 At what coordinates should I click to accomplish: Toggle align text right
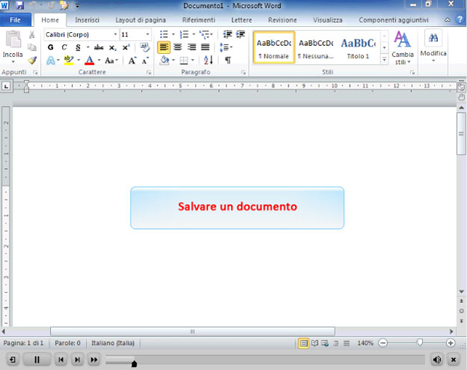(x=191, y=47)
